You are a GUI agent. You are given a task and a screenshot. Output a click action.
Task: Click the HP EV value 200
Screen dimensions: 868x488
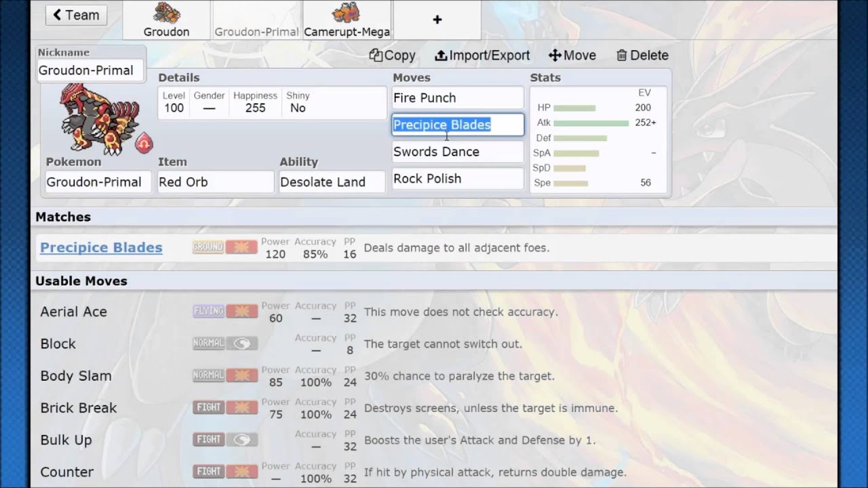coord(643,108)
